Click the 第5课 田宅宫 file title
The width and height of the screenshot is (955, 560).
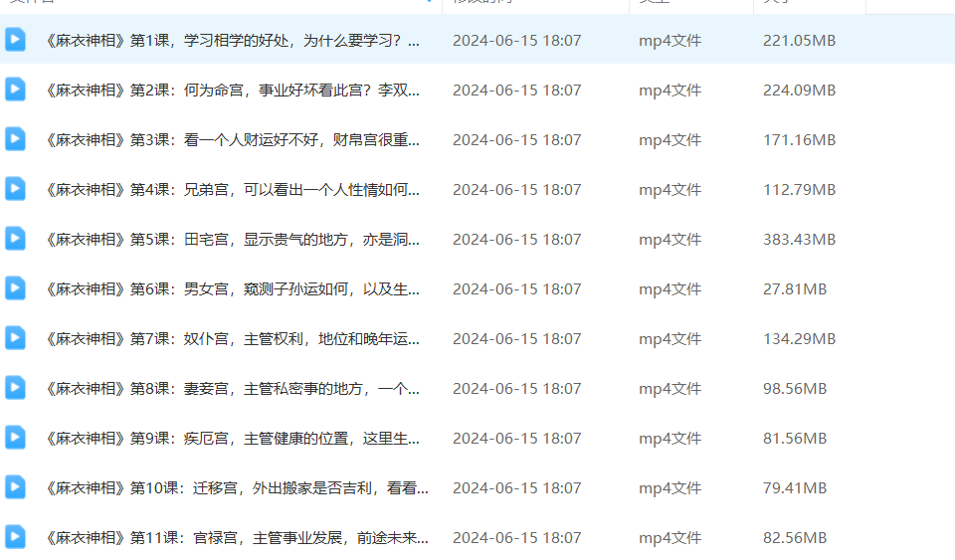[x=233, y=240]
